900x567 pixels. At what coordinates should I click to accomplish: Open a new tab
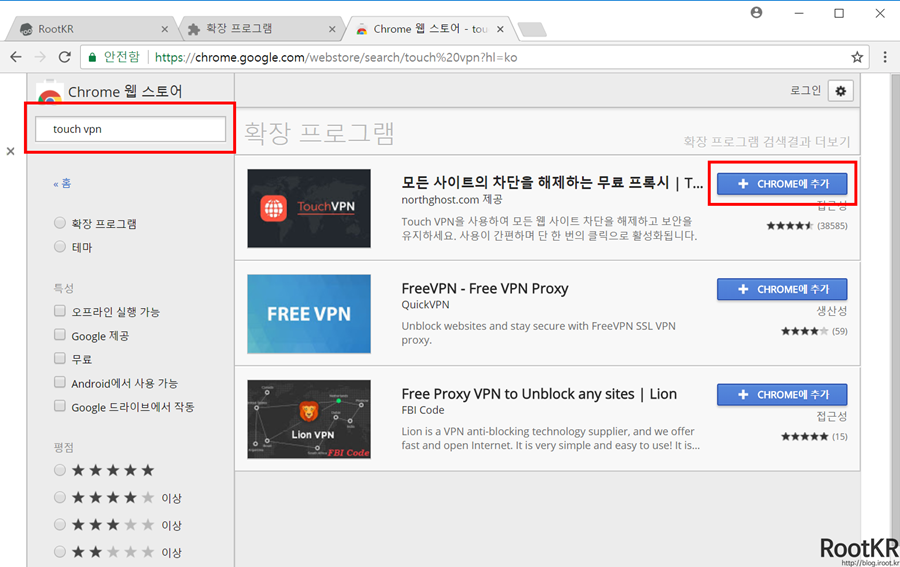532,29
